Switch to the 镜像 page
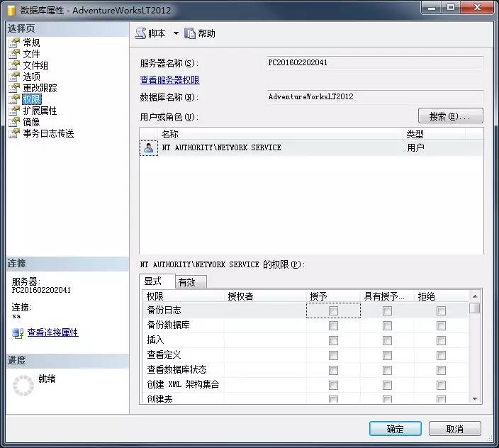This screenshot has height=448, width=499. [31, 122]
